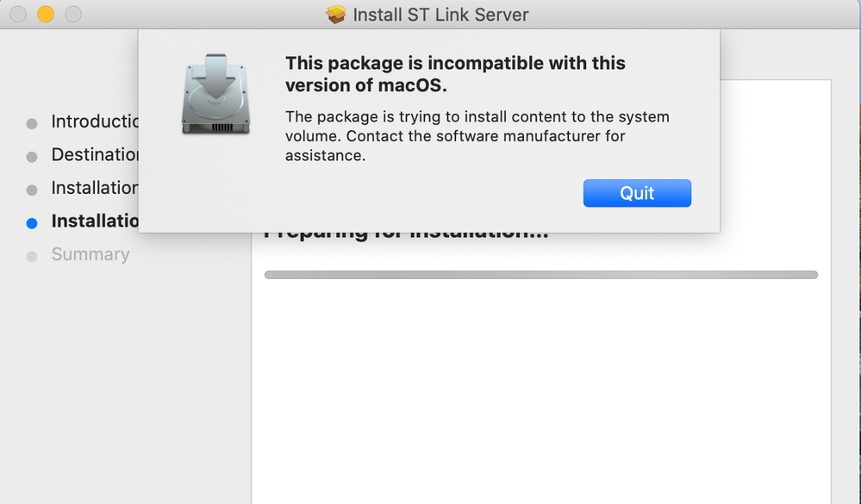
Task: Select the non-bold Installation step above current one
Action: [x=95, y=188]
